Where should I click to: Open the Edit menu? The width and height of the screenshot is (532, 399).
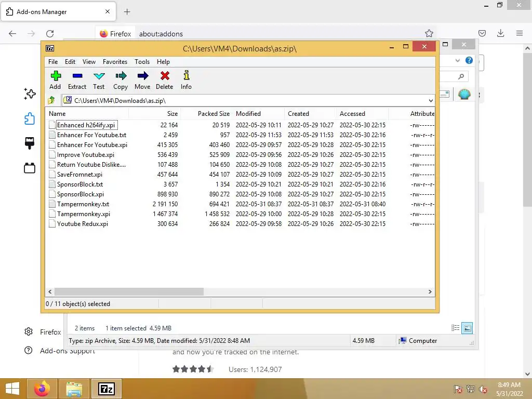pyautogui.click(x=70, y=62)
